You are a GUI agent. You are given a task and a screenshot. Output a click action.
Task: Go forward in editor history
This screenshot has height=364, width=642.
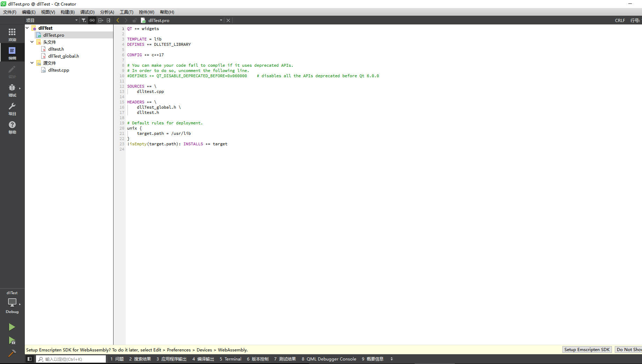tap(126, 20)
